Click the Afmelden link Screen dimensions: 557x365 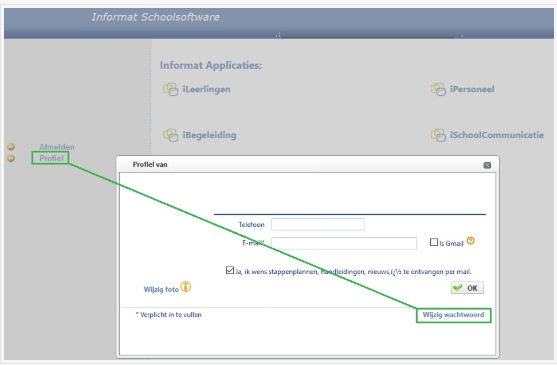(57, 147)
